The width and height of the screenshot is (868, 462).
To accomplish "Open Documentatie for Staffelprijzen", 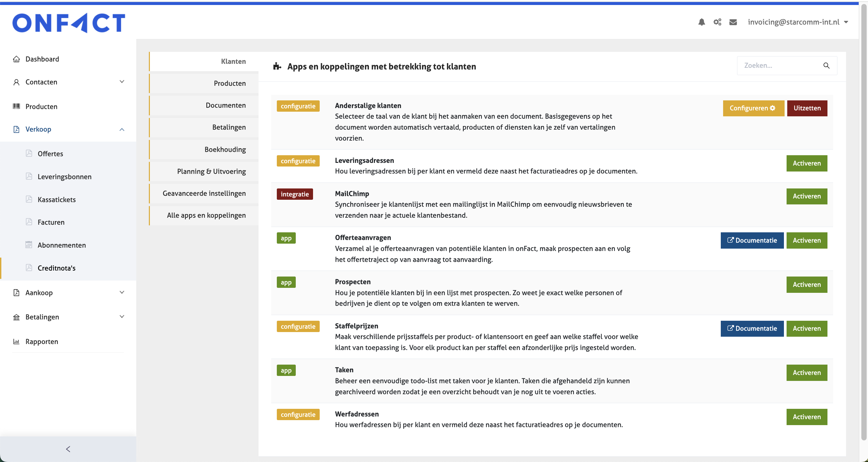I will click(752, 328).
